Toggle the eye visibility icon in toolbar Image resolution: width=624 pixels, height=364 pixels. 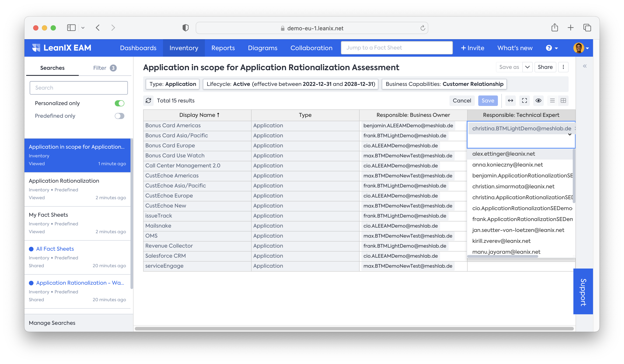coord(538,100)
